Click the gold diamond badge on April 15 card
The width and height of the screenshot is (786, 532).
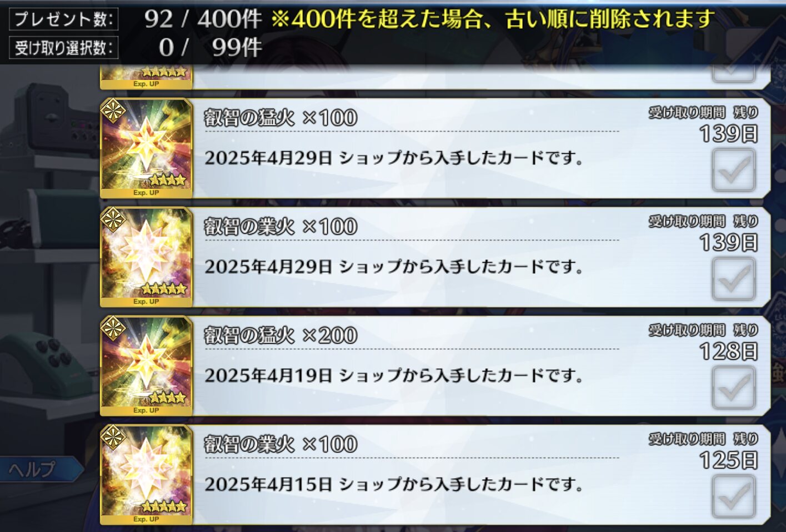coord(113,438)
